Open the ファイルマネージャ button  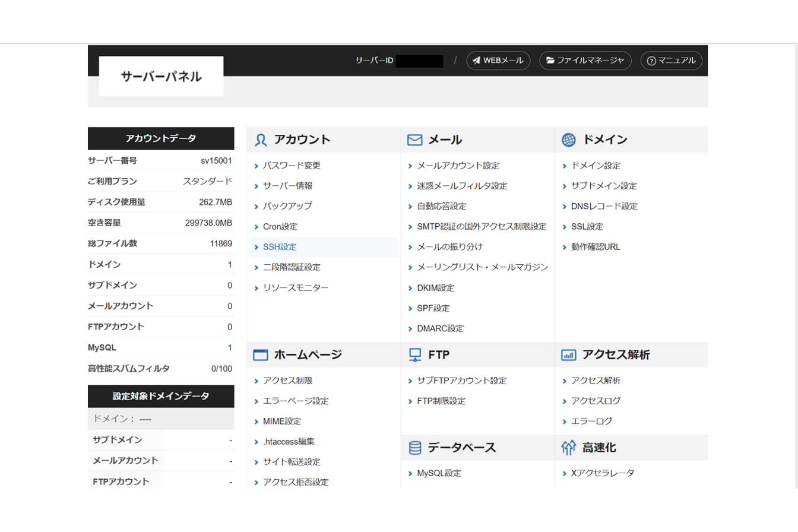(x=585, y=60)
